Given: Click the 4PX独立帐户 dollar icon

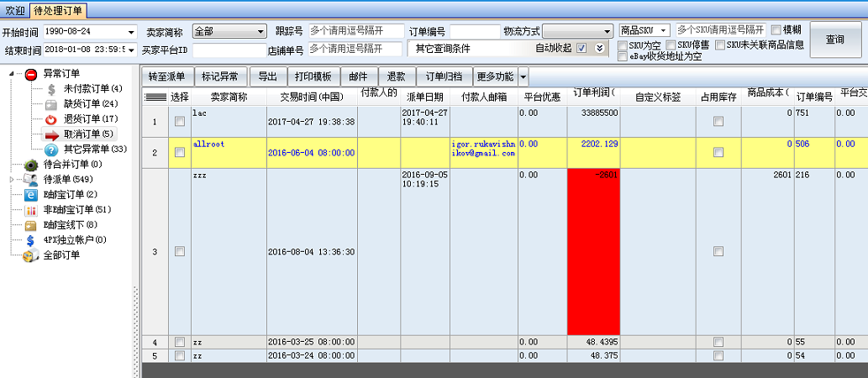Looking at the screenshot, I should point(31,240).
